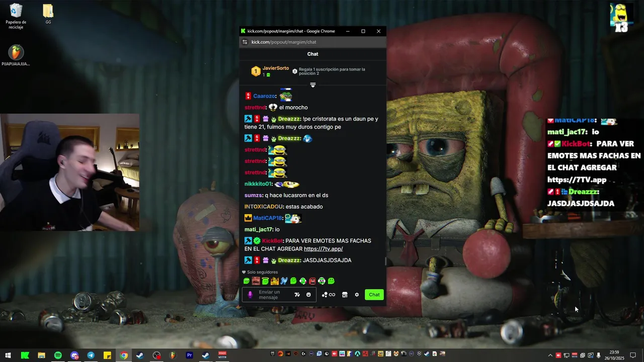Viewport: 644px width, 362px height.
Task: Click 'Regala 1 suscripción' leaderboard prompt
Action: (332, 71)
